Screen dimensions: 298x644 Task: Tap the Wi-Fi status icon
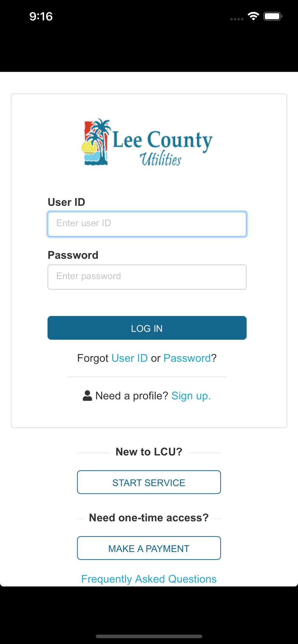(x=253, y=16)
